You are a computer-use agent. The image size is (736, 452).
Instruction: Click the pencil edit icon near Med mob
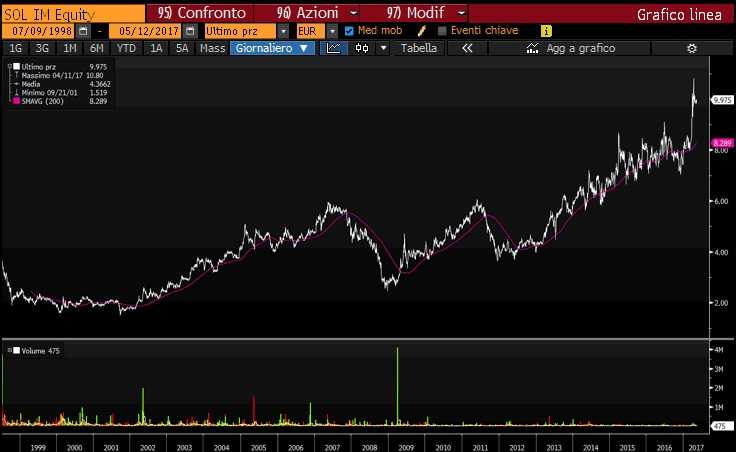tap(422, 31)
